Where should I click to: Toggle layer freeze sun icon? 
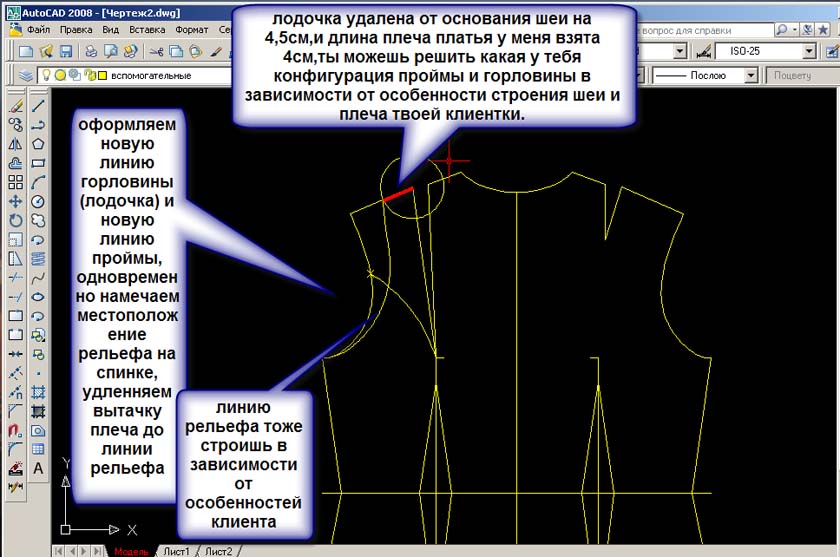tap(59, 75)
